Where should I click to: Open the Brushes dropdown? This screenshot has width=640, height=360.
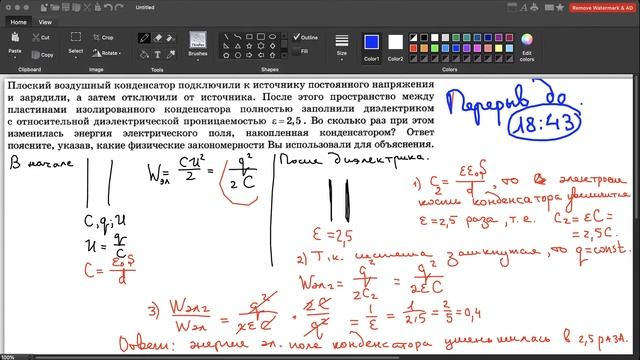(x=198, y=60)
